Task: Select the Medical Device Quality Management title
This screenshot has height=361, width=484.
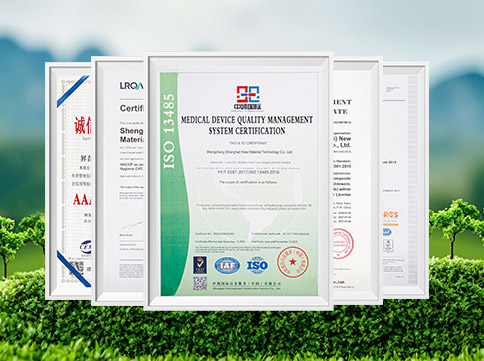Action: click(247, 125)
